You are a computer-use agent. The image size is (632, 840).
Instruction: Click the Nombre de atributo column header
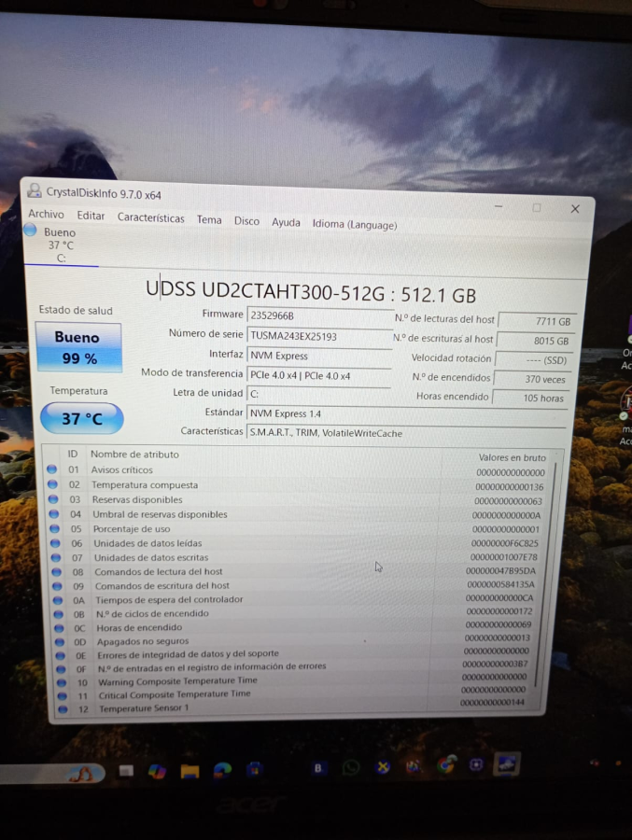coord(134,455)
